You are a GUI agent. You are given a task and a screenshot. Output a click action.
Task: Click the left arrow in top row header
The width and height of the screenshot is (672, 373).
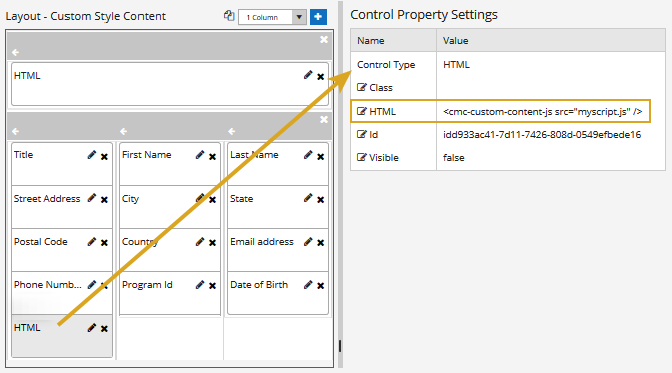(15, 52)
